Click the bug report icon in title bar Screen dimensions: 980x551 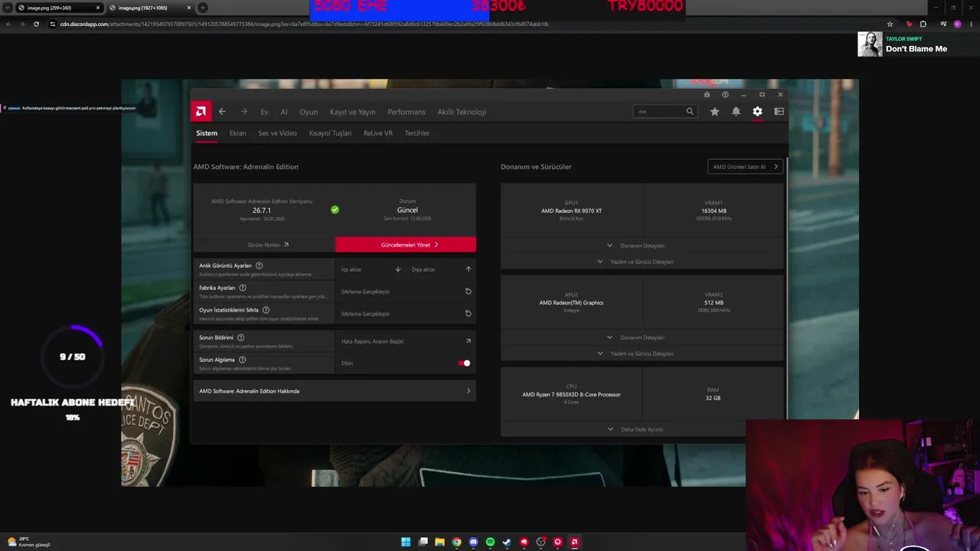click(707, 95)
